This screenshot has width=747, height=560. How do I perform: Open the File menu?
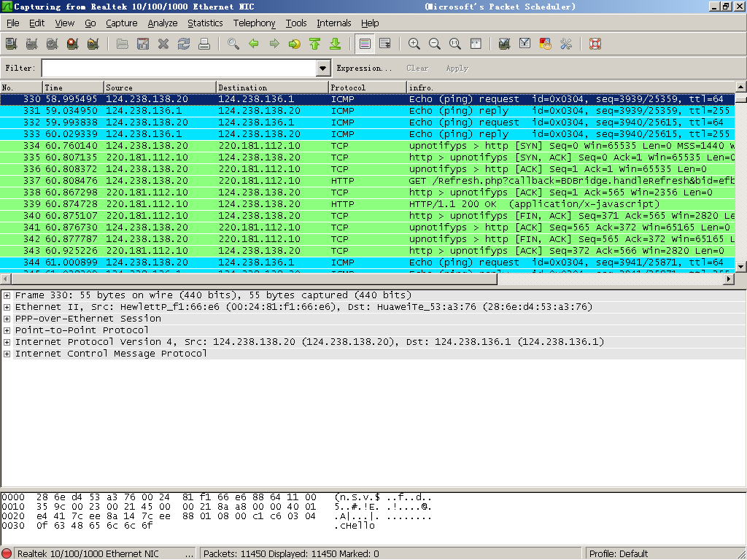(13, 23)
